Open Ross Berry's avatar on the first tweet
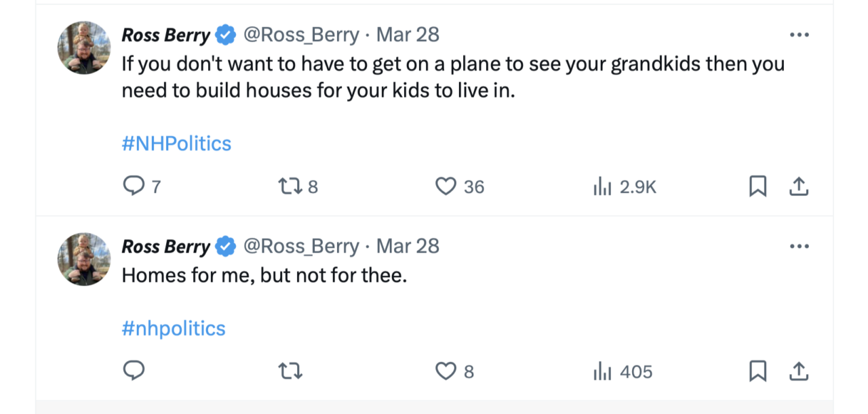The height and width of the screenshot is (414, 868). [x=84, y=47]
